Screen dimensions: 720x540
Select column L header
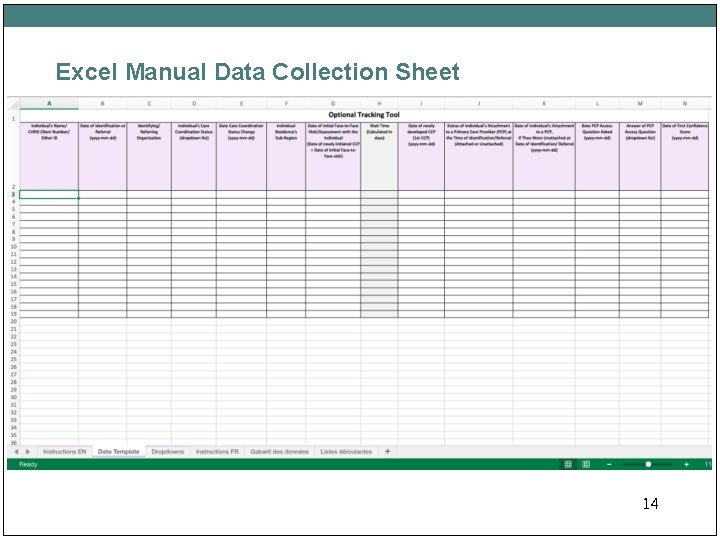597,104
